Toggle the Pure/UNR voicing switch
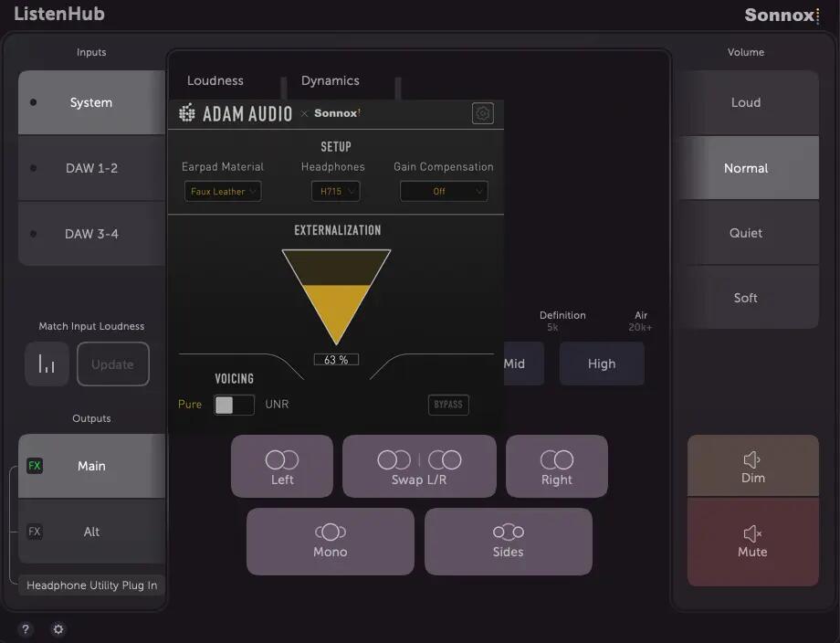Screen dimensions: 840x643 234,405
